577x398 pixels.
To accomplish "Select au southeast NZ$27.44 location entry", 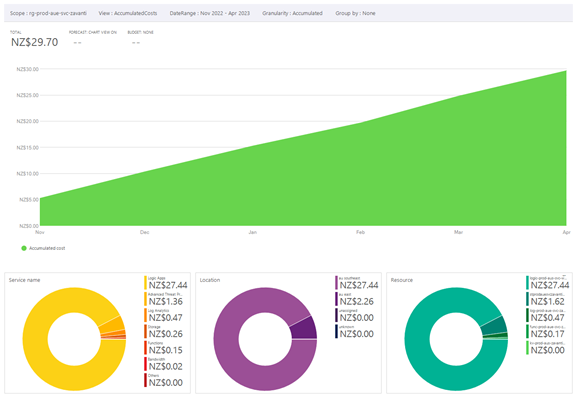I will pos(357,282).
